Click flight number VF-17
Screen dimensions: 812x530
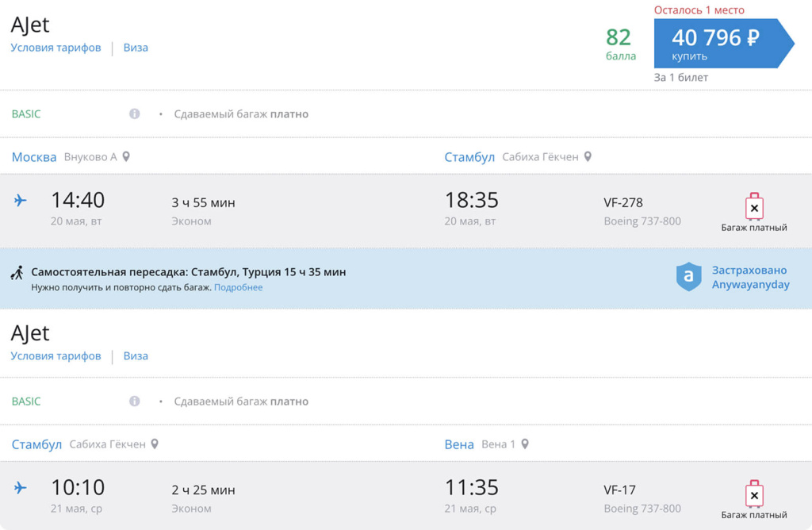click(619, 490)
